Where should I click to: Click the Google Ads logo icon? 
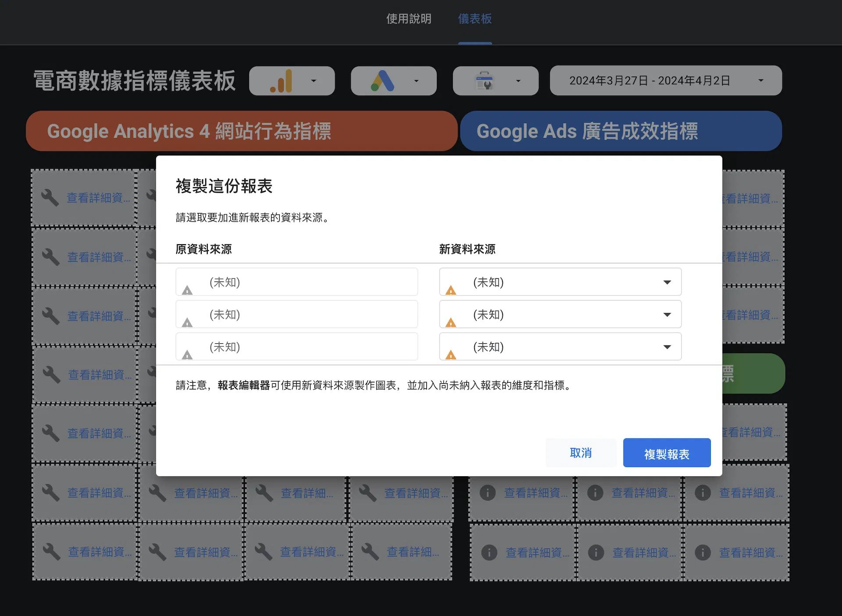click(x=382, y=81)
